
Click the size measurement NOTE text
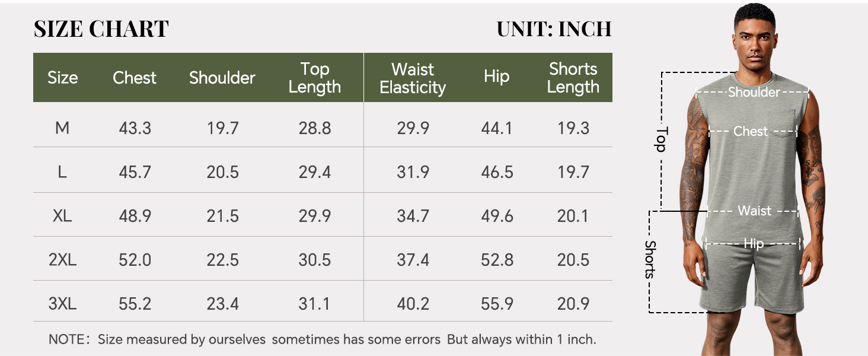(323, 339)
